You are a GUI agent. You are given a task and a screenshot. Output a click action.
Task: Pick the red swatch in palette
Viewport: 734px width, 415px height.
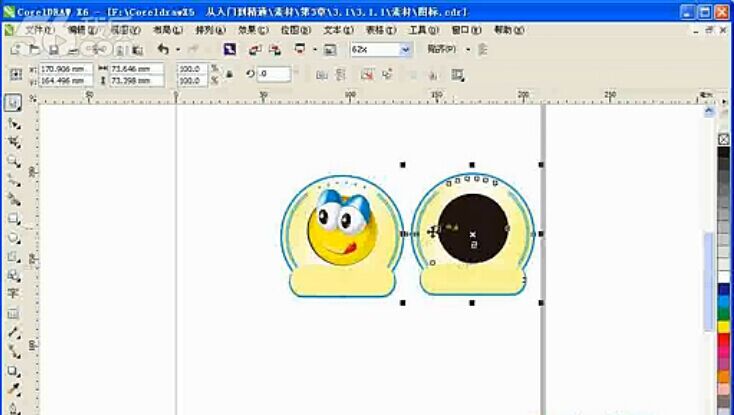click(x=724, y=339)
